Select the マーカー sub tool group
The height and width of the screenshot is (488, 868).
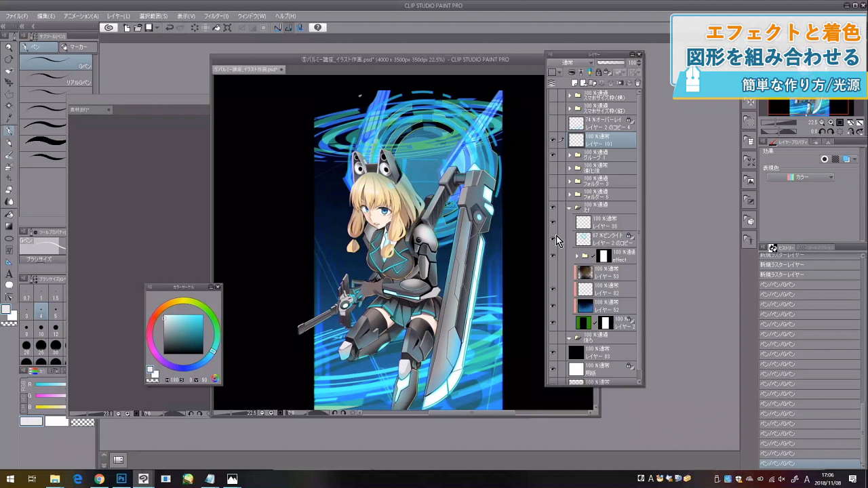click(x=78, y=47)
